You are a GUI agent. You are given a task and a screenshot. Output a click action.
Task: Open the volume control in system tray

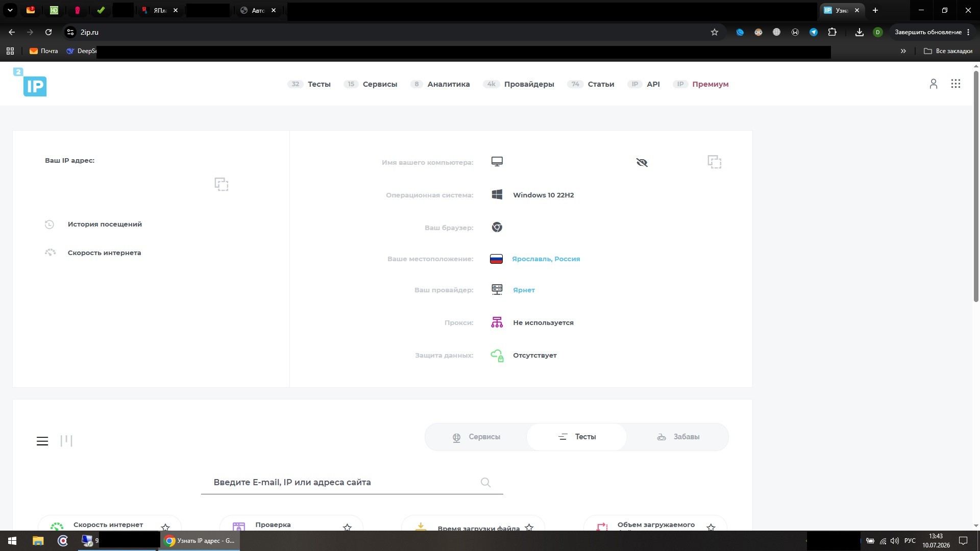click(894, 541)
